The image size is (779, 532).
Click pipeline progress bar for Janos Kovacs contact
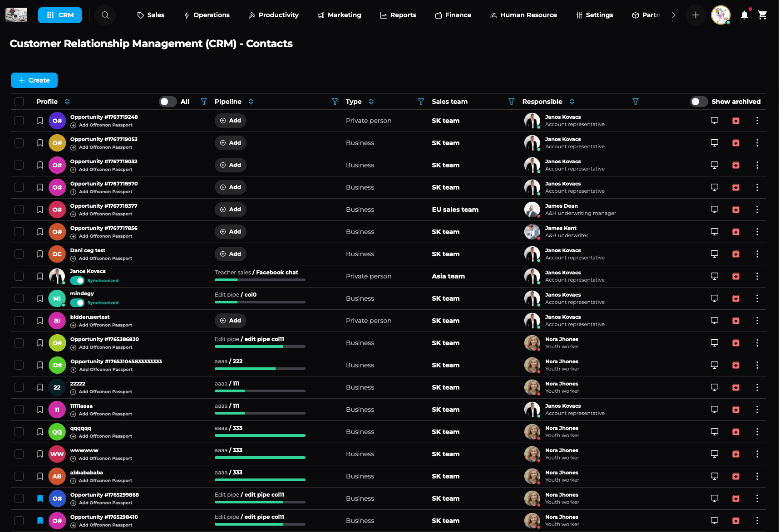260,280
